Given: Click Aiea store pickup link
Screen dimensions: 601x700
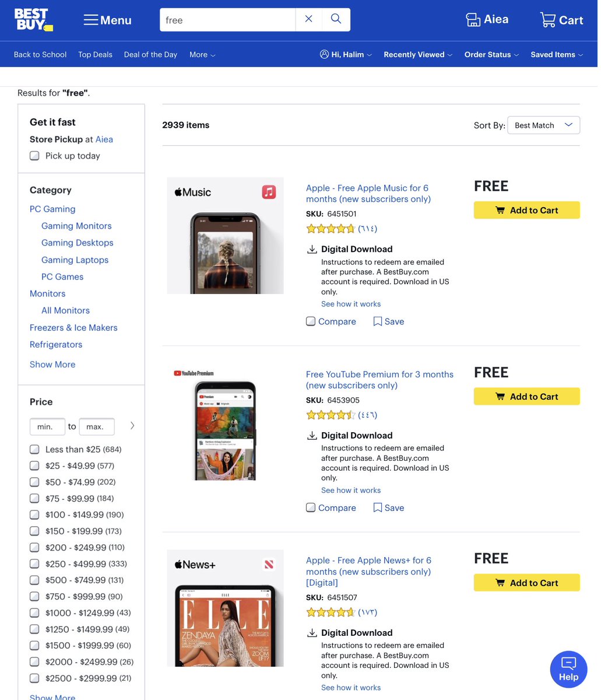Looking at the screenshot, I should (104, 139).
